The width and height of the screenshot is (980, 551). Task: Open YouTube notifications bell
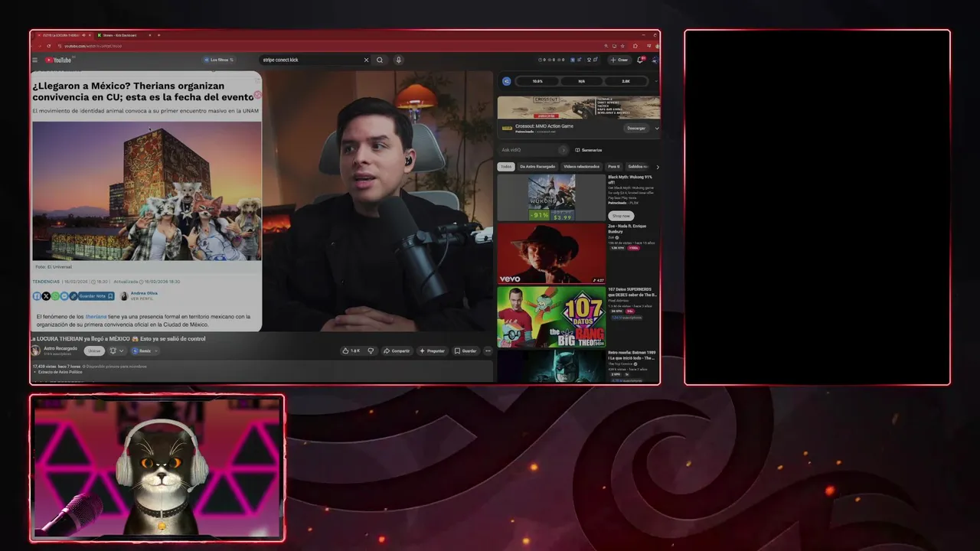[x=640, y=60]
